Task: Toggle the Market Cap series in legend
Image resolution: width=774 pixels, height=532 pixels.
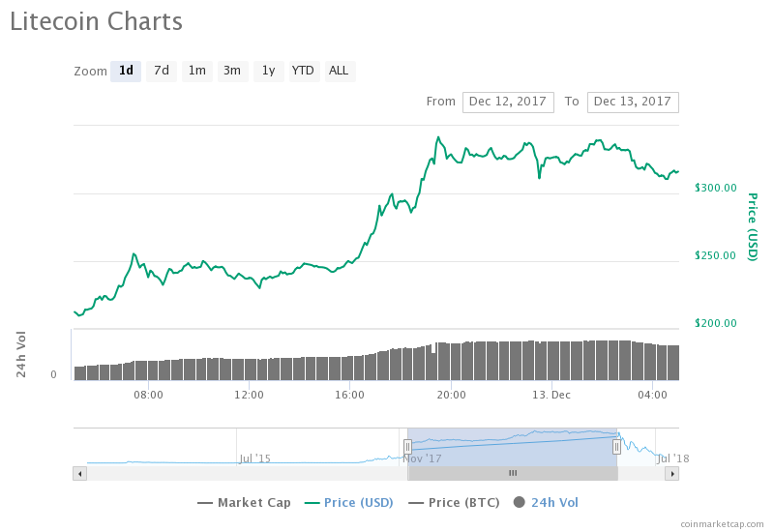Action: click(x=245, y=502)
